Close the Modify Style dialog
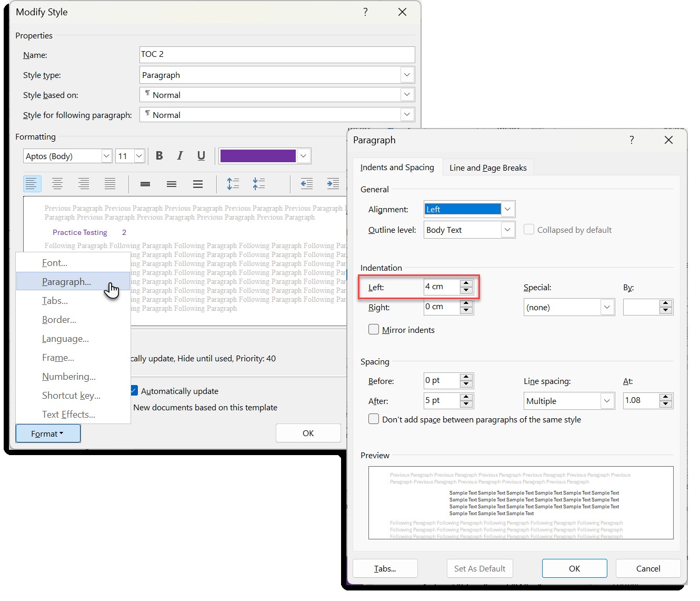The image size is (700, 601). [402, 12]
